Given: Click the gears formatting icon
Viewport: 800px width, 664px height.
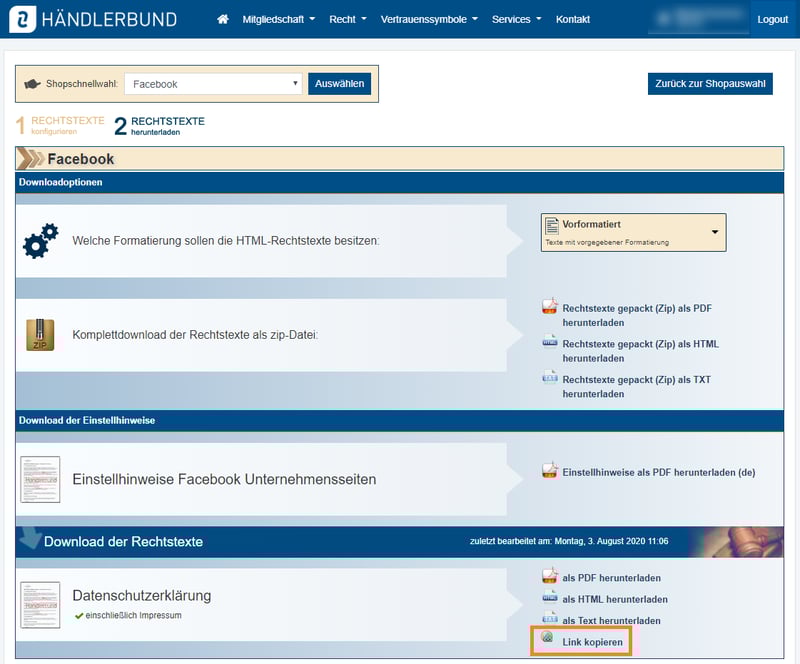Looking at the screenshot, I should tap(40, 240).
